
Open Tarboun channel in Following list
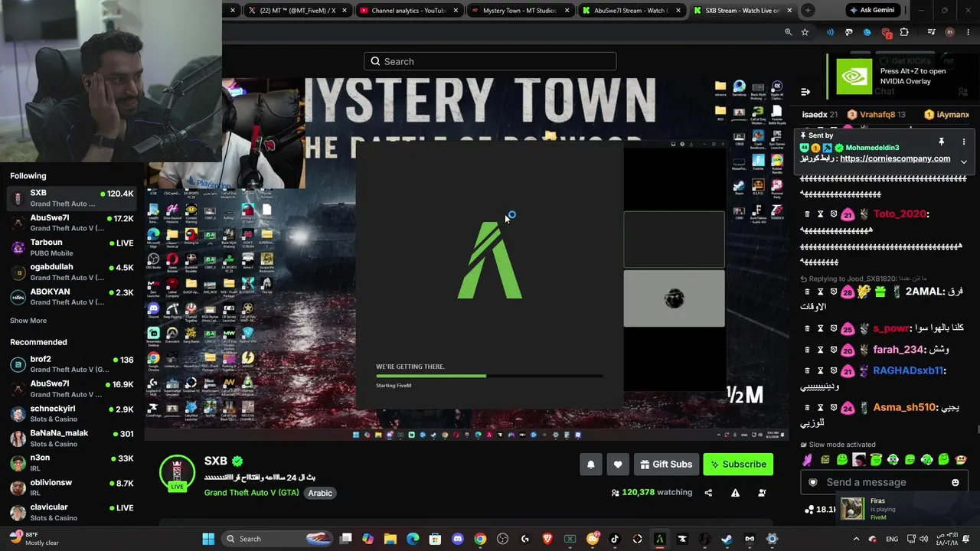[72, 247]
